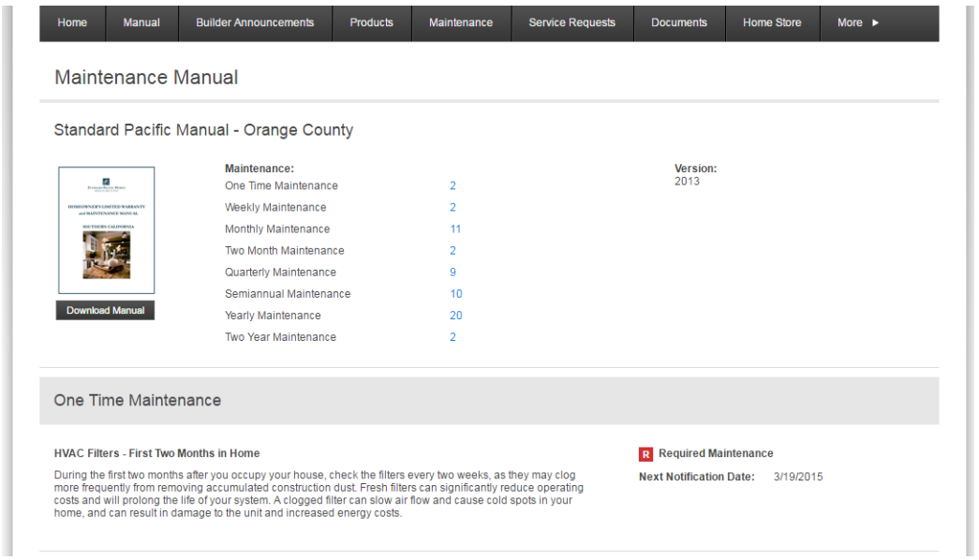View the 10 Semiannual Maintenance items

455,293
